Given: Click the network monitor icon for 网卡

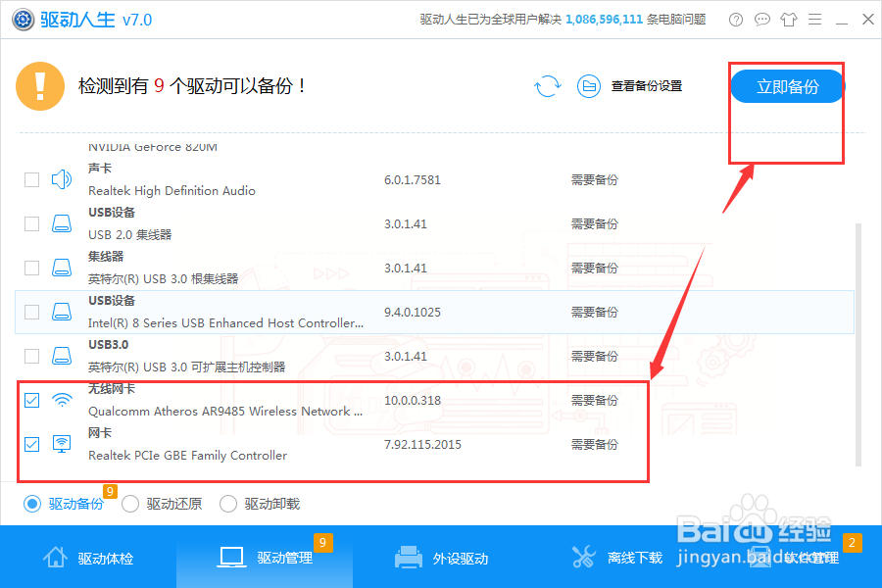Looking at the screenshot, I should point(62,444).
